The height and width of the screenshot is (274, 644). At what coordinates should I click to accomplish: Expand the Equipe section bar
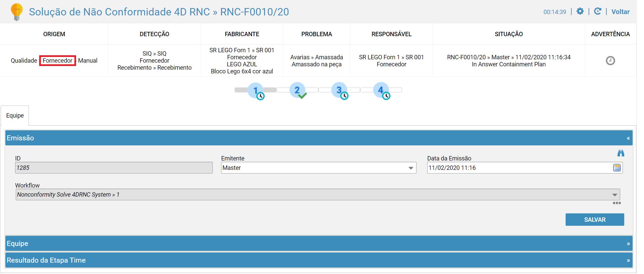319,244
